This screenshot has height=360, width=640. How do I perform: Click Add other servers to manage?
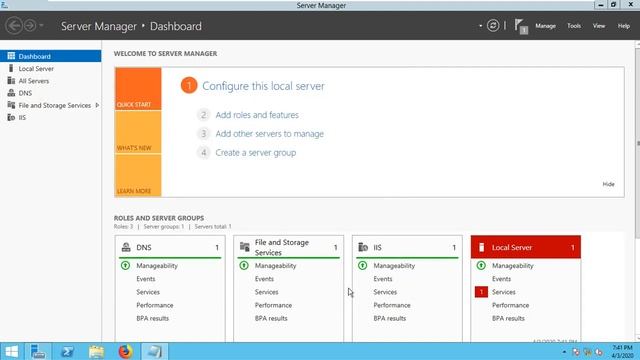(x=269, y=134)
